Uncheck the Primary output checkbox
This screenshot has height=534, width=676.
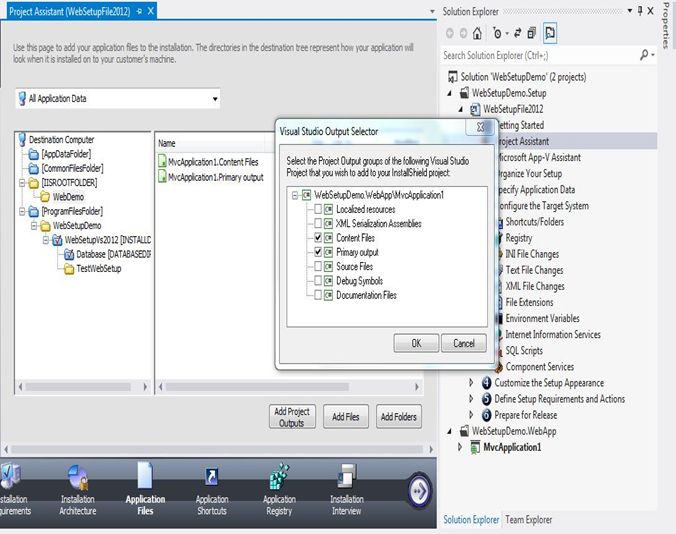pyautogui.click(x=318, y=252)
